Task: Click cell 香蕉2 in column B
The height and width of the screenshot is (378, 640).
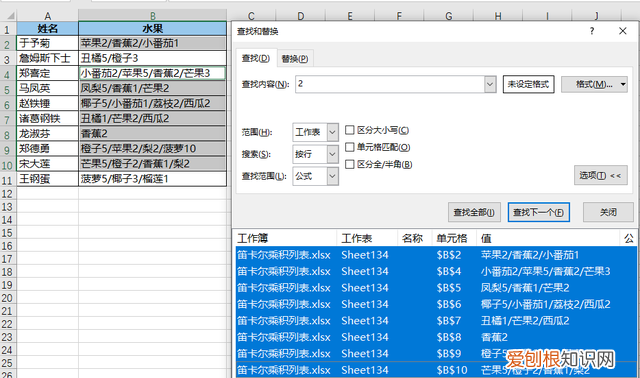Action: [x=153, y=134]
